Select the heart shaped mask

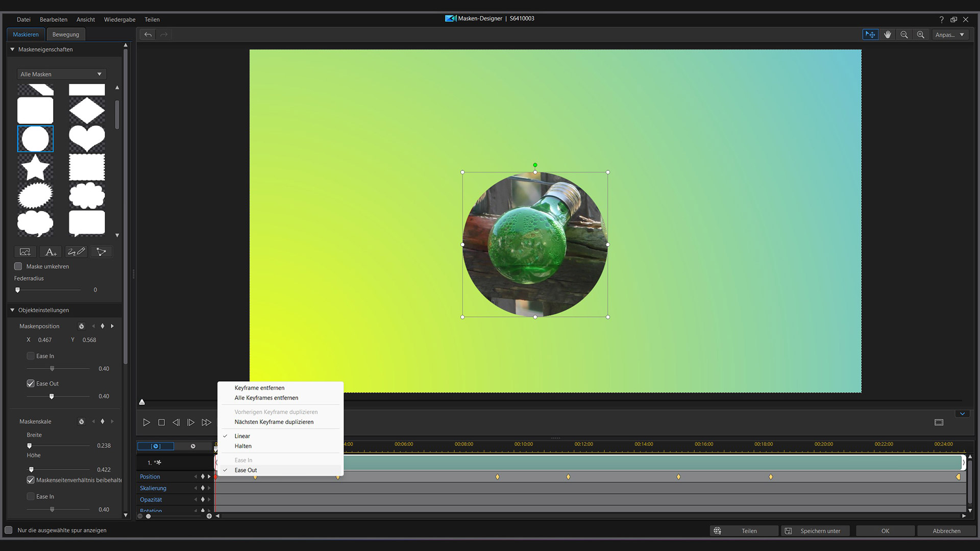(87, 139)
